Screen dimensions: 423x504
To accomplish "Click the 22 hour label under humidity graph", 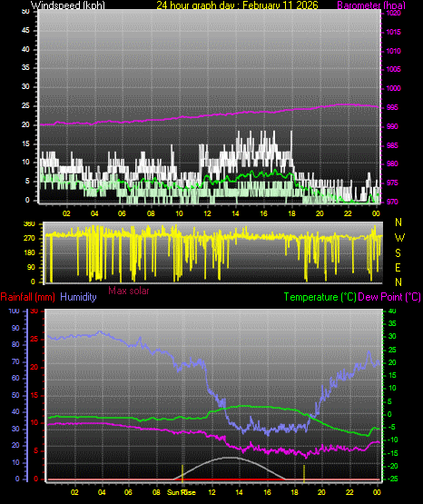I will click(349, 492).
